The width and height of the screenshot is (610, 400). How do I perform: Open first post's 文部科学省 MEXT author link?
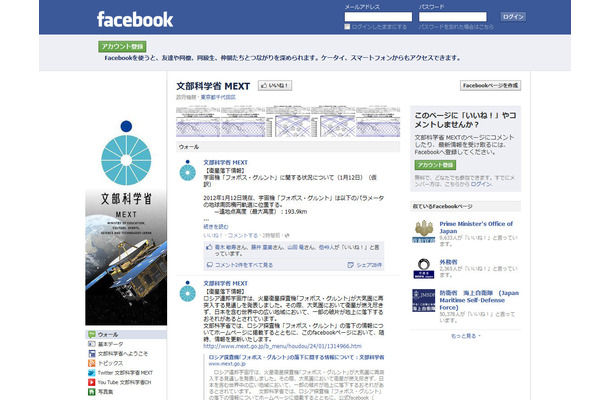pos(225,163)
